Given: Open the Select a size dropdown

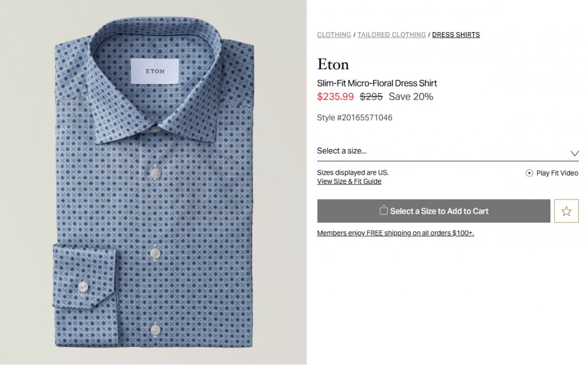Looking at the screenshot, I should point(448,151).
